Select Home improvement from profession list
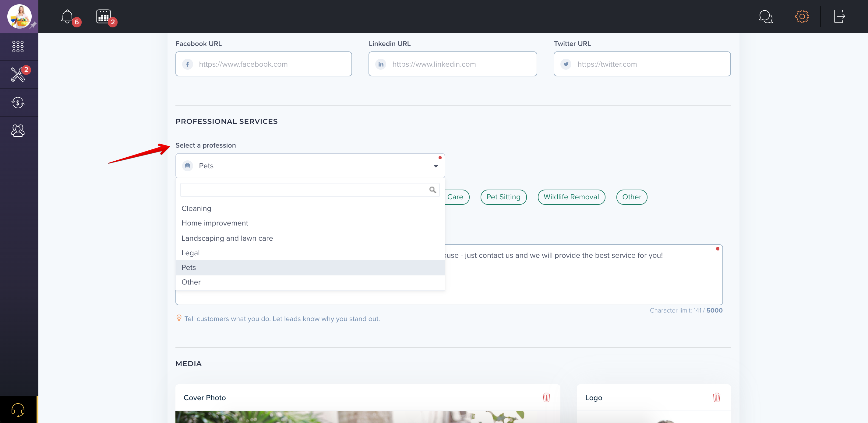Viewport: 868px width, 423px height. click(310, 223)
